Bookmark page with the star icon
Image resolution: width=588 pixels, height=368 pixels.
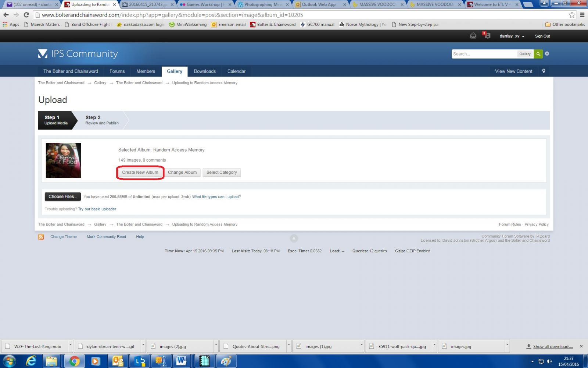pos(572,15)
